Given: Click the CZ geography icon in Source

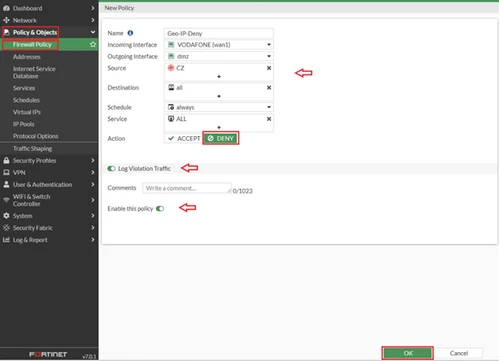Looking at the screenshot, I should 171,68.
